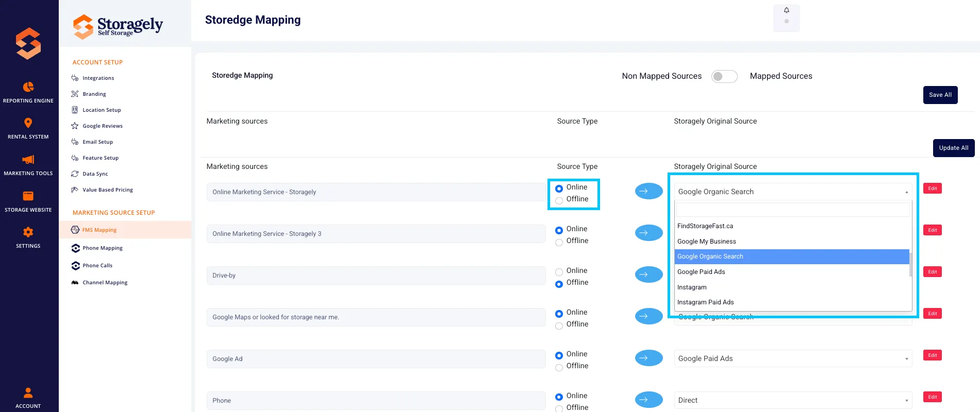Click Edit button for Drive-by row

(933, 272)
